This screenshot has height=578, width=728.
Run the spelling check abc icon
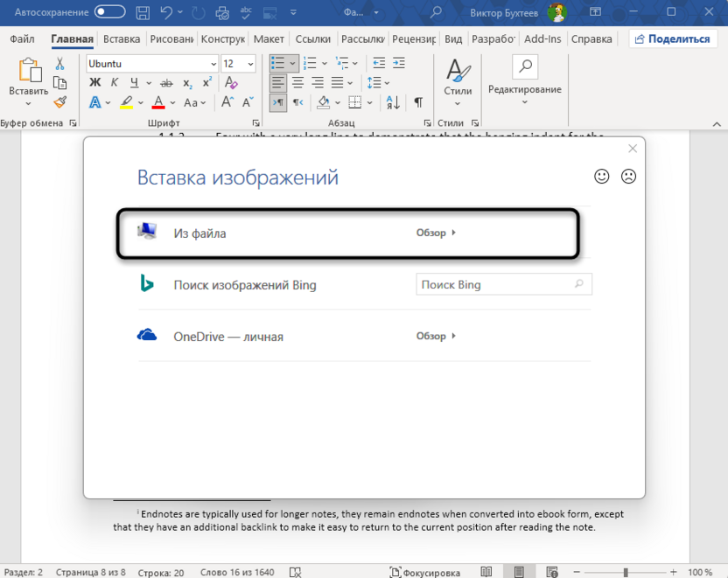[x=246, y=12]
